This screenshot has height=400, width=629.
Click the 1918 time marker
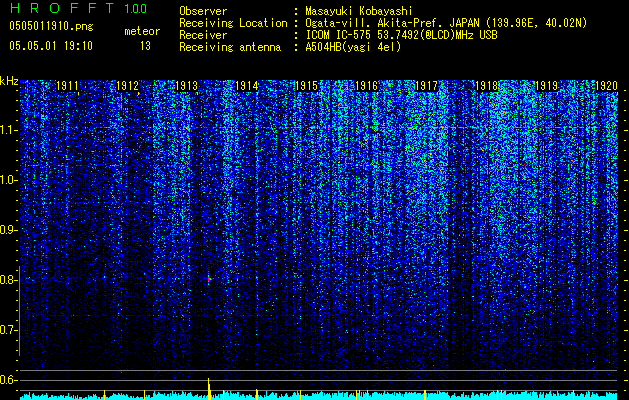[x=486, y=86]
